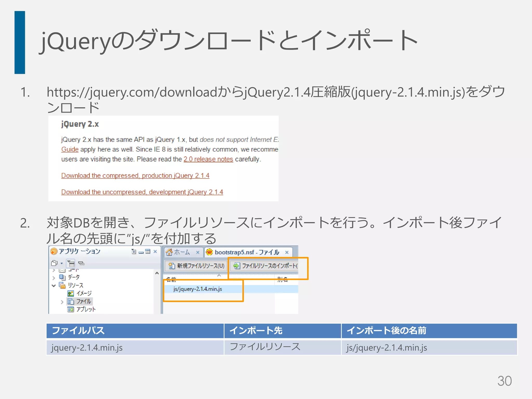Click the 別名 column header
The height and width of the screenshot is (399, 532).
coord(282,280)
